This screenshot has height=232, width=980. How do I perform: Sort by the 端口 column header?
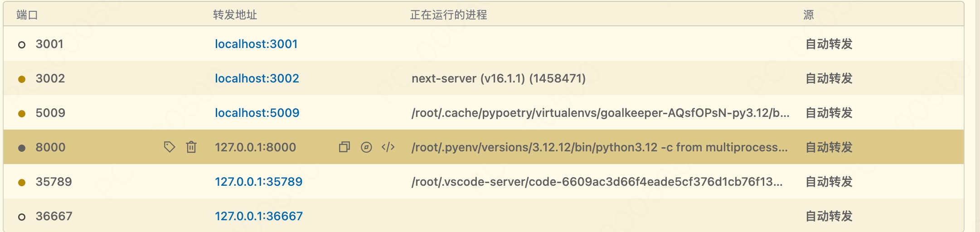coord(27,15)
